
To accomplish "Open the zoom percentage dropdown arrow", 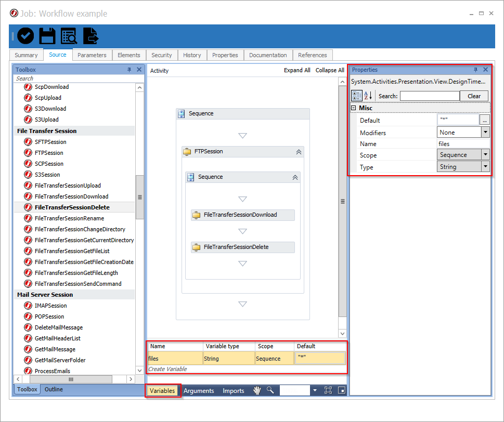I will [315, 390].
